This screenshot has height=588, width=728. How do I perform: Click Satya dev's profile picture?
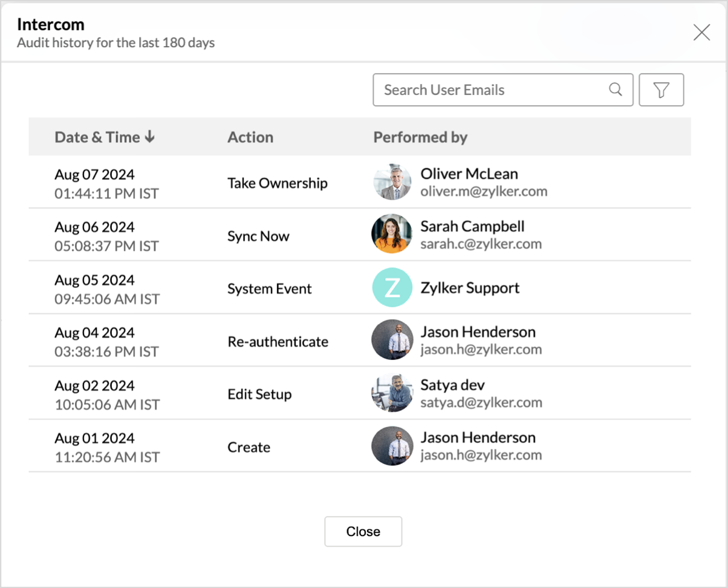pos(392,393)
